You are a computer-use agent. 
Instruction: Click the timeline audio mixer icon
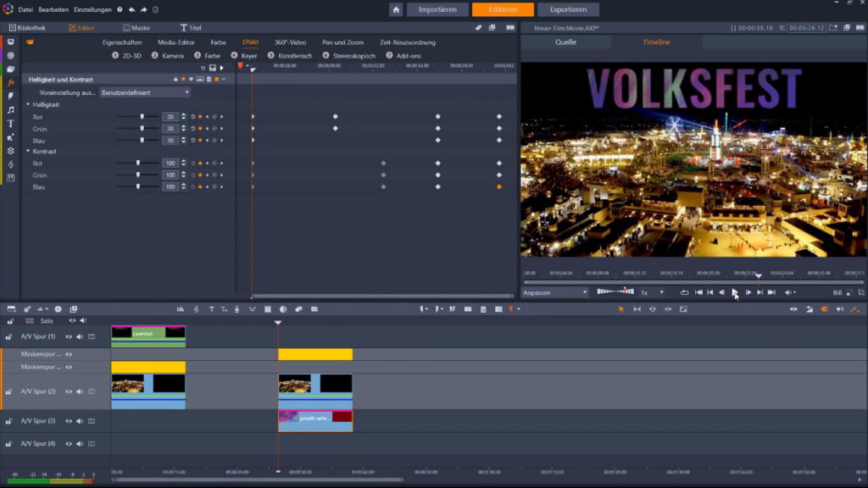tap(181, 309)
